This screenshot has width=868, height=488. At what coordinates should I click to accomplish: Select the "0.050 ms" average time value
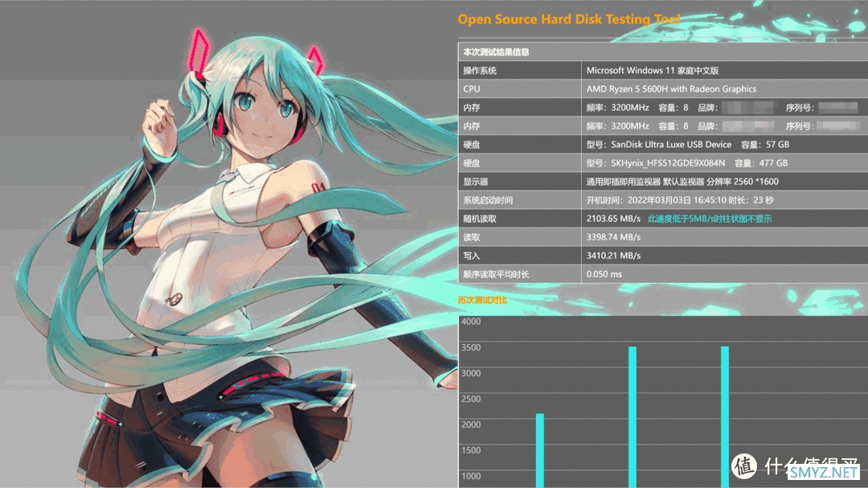[604, 274]
